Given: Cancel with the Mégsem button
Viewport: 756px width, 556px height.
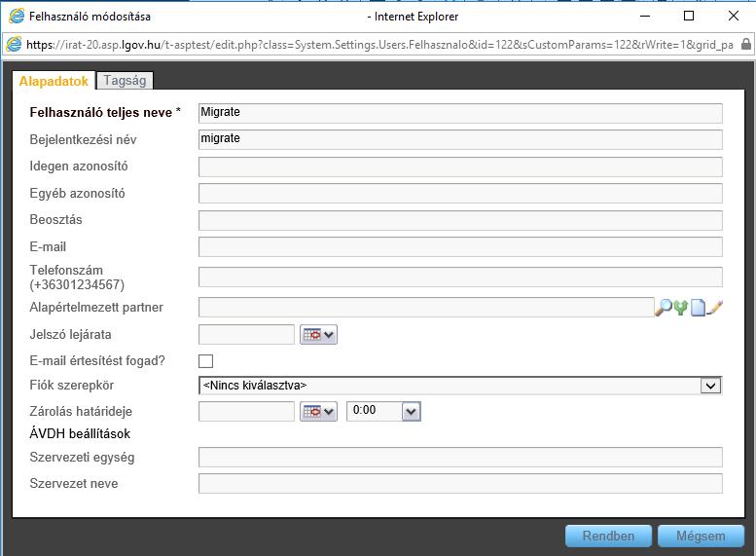Looking at the screenshot, I should (x=701, y=537).
